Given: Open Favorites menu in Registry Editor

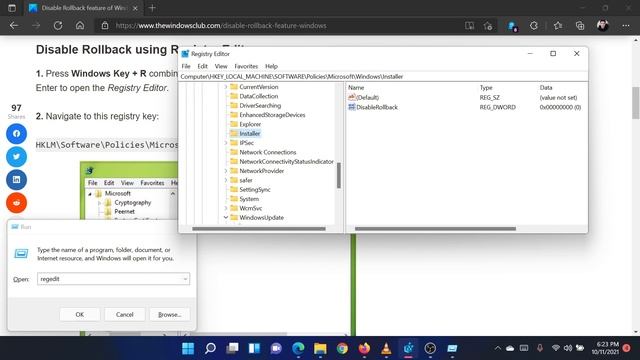Looking at the screenshot, I should [x=246, y=66].
